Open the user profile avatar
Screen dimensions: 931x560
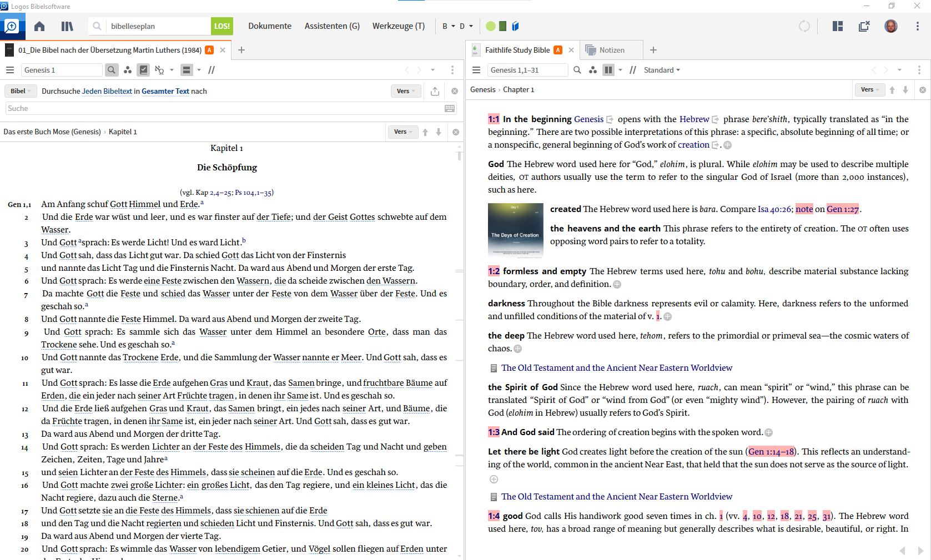891,26
